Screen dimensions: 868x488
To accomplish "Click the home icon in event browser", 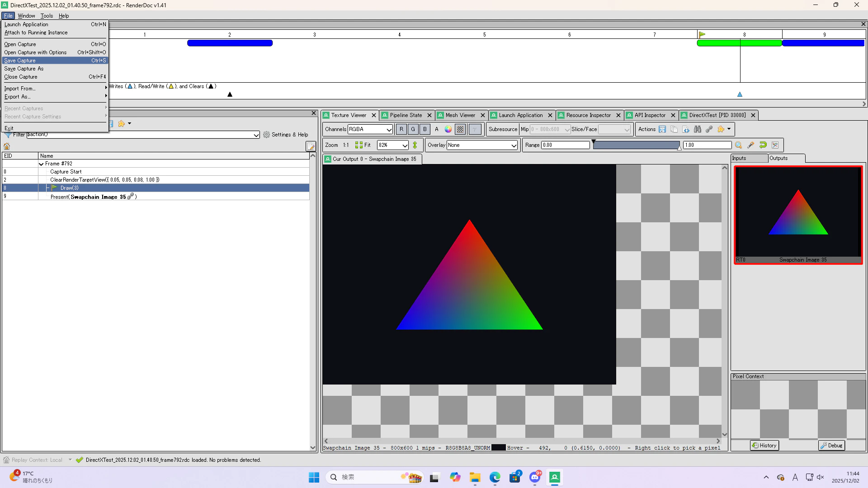I will 7,146.
